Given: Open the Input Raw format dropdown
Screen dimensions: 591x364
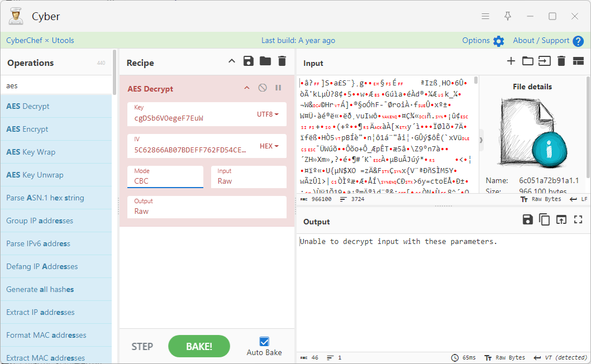Looking at the screenshot, I should (x=249, y=177).
